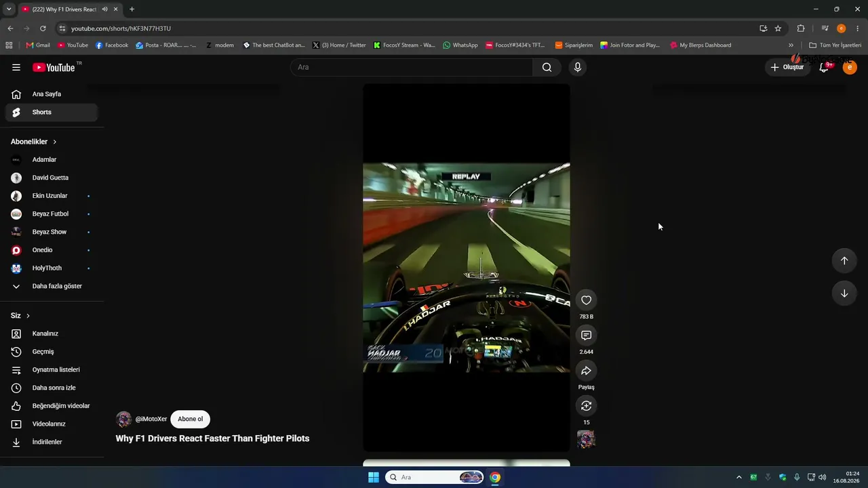This screenshot has height=488, width=868.
Task: Like the F1 short video
Action: click(587, 300)
